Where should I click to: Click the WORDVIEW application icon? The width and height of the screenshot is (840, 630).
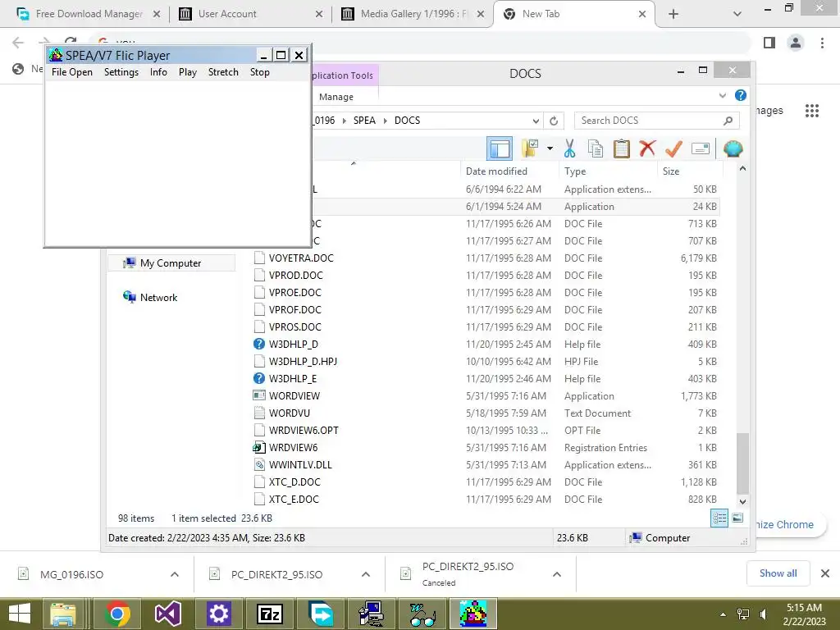(x=258, y=396)
